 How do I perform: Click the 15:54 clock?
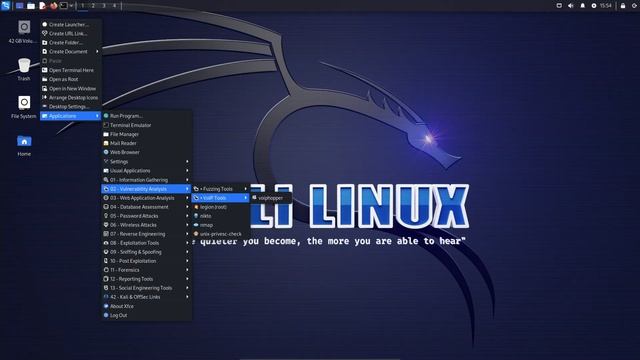tap(606, 6)
